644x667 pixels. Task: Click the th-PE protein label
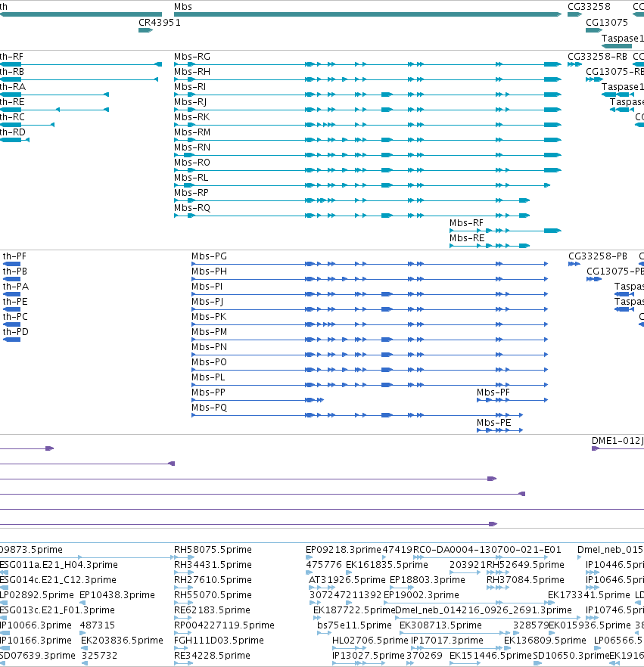click(x=15, y=302)
